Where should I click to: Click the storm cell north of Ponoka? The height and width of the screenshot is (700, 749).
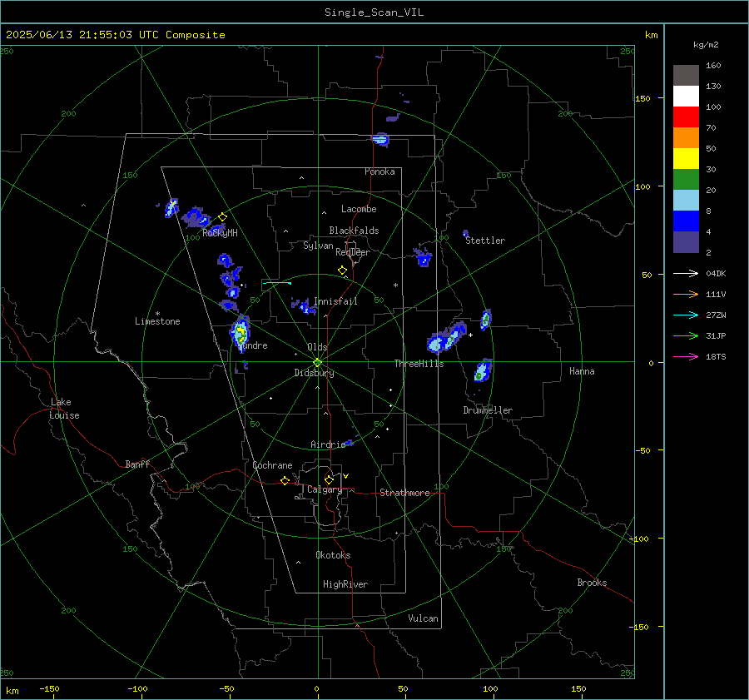click(x=380, y=139)
